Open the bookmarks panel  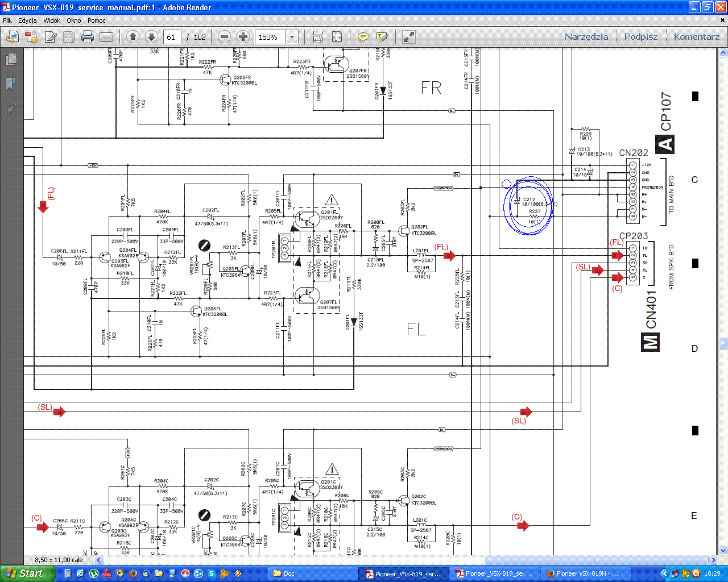(11, 84)
